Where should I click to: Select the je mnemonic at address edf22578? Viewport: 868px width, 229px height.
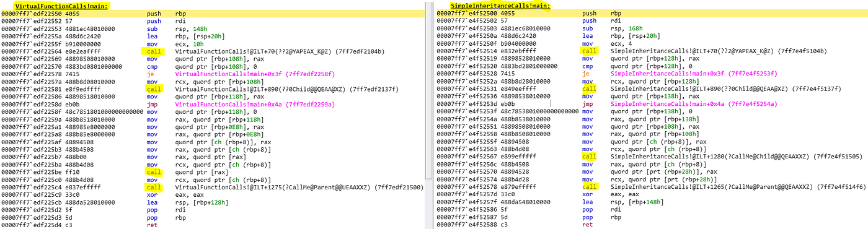pyautogui.click(x=149, y=74)
